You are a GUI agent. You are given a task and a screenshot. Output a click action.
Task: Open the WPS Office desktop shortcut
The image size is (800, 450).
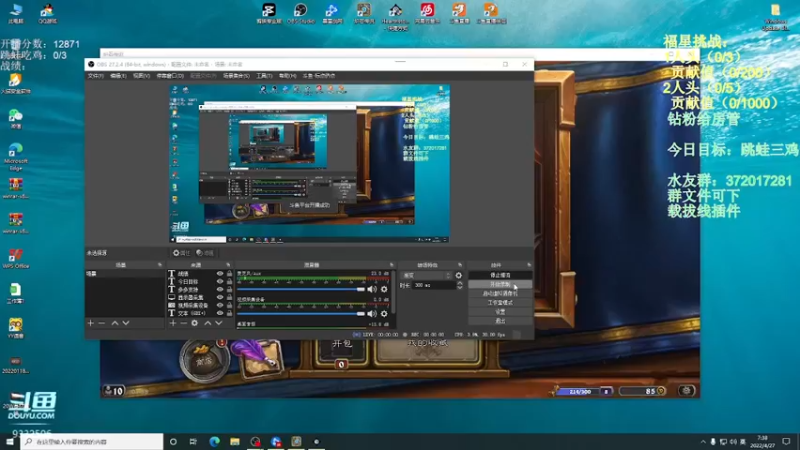click(x=16, y=258)
